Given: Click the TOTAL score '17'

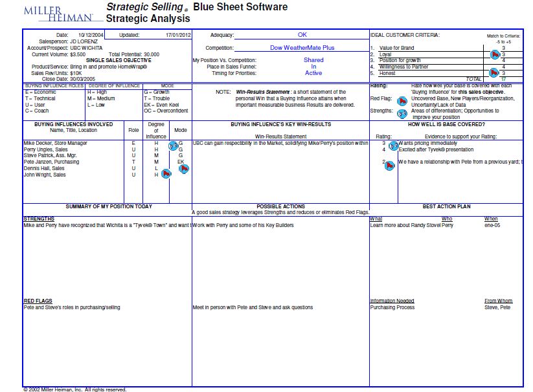Looking at the screenshot, I should [x=503, y=79].
